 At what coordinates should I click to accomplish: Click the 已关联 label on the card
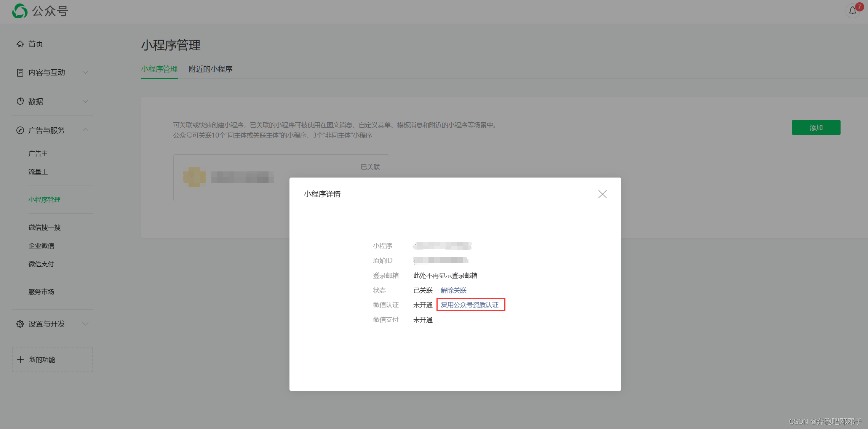[370, 167]
